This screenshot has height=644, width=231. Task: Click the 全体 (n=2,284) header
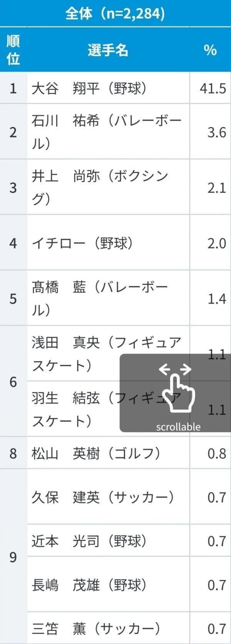click(115, 13)
